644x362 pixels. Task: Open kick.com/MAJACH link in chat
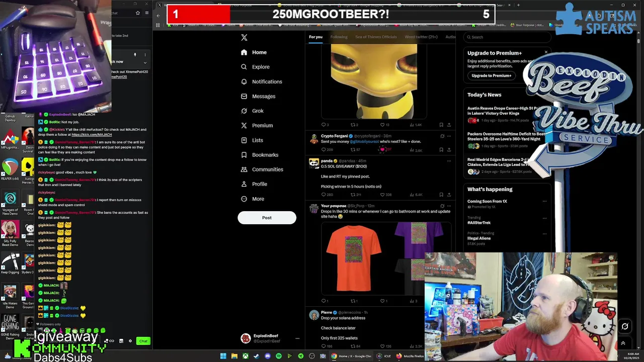tap(92, 135)
